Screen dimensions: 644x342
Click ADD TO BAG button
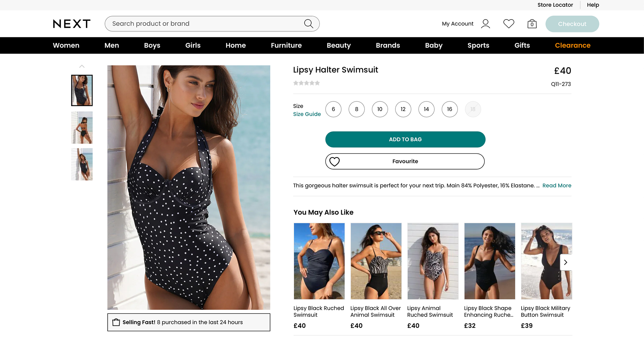click(405, 139)
